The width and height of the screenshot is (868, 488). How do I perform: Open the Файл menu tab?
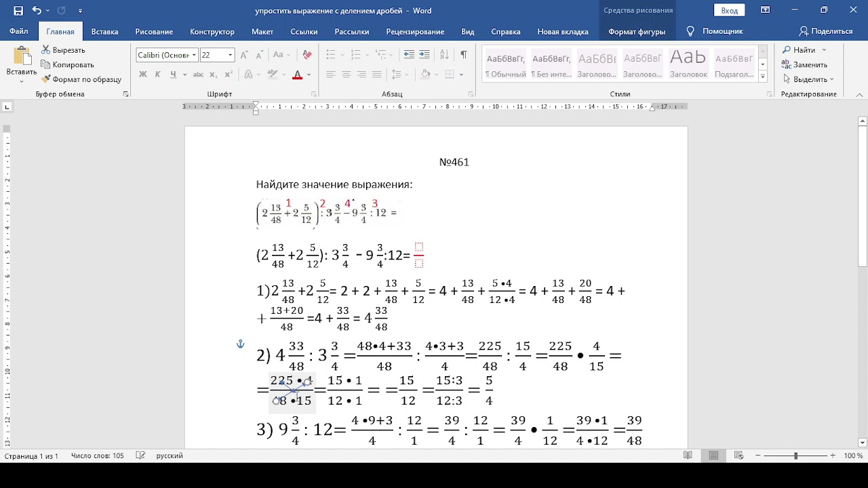click(x=19, y=31)
